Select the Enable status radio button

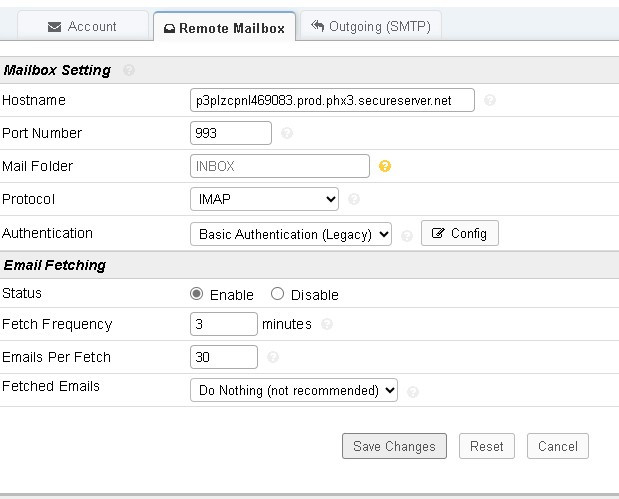click(x=197, y=294)
